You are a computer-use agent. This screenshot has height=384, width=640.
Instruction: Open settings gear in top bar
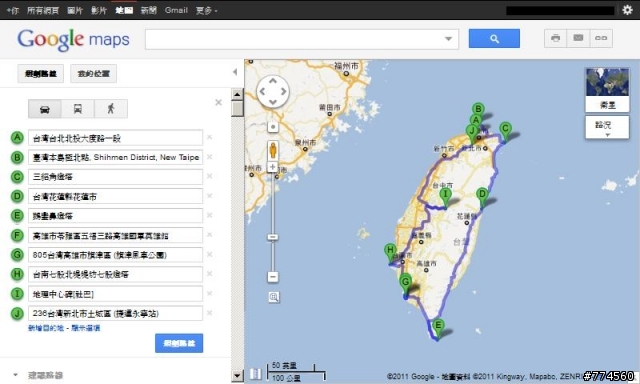tap(627, 10)
